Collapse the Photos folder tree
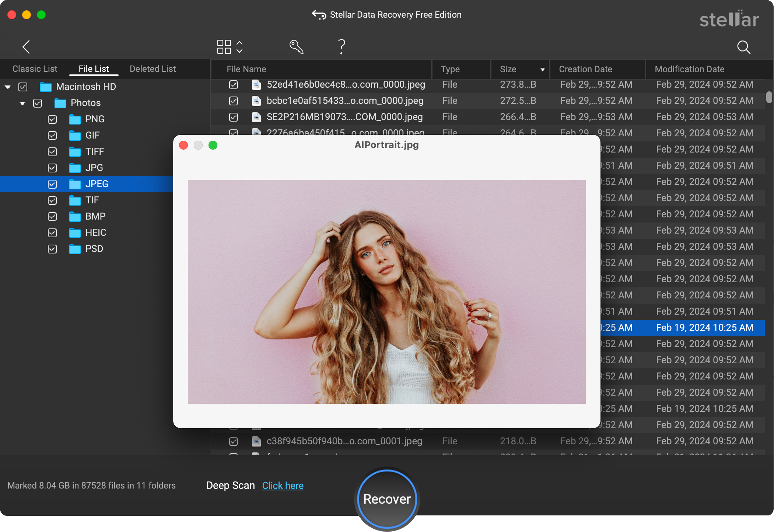This screenshot has height=532, width=774. point(22,103)
